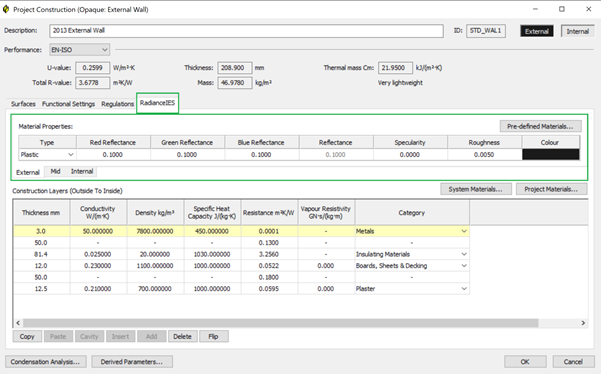Expand the Metals category dropdown
Viewport: 601px width, 374px height.
[464, 231]
